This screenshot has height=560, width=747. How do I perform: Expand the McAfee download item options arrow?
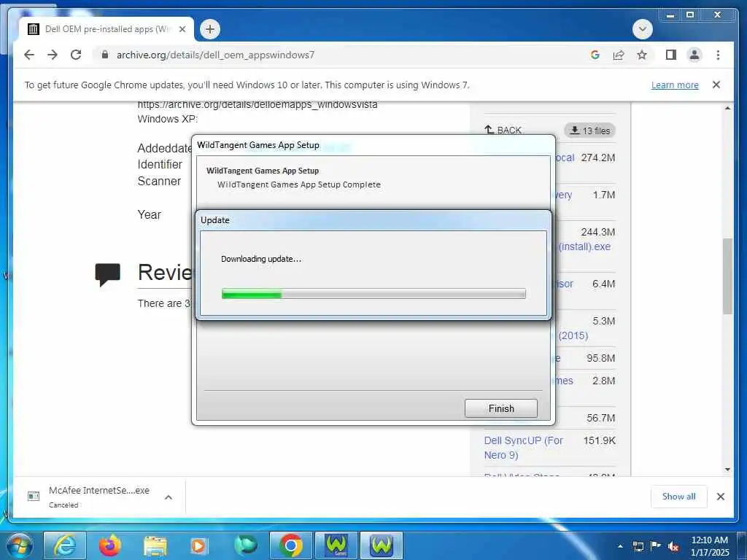point(169,497)
